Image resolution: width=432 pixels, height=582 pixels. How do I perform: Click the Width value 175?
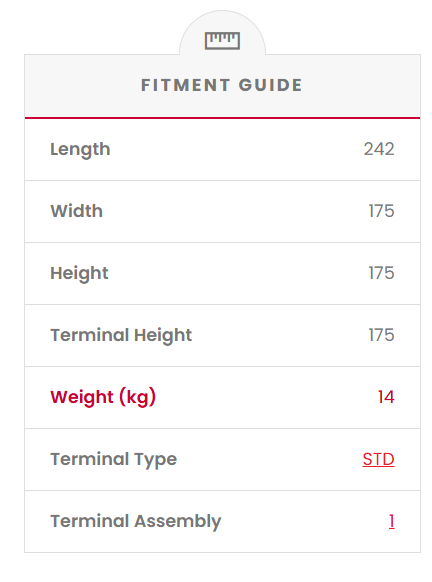[x=382, y=211]
